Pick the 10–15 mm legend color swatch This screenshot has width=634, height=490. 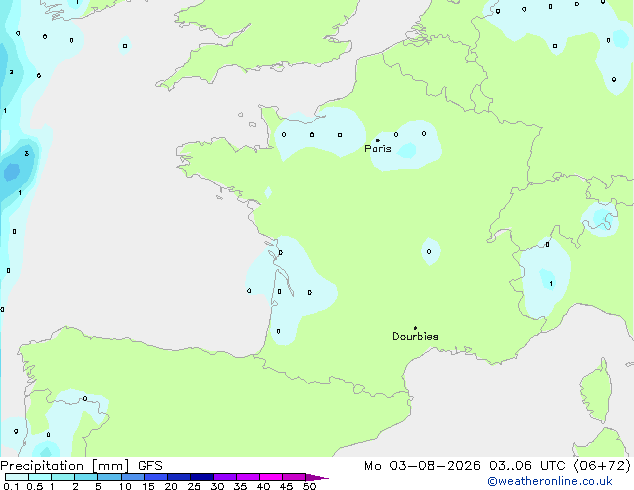(x=133, y=477)
